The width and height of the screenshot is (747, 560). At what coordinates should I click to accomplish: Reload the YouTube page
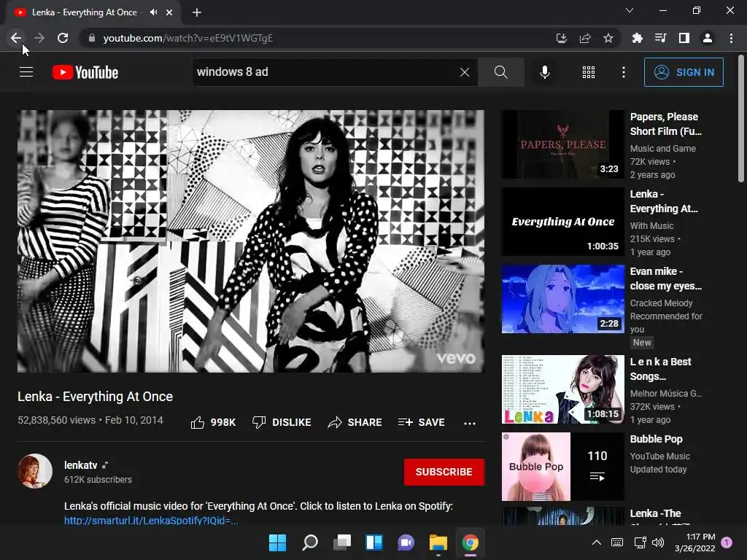(63, 38)
